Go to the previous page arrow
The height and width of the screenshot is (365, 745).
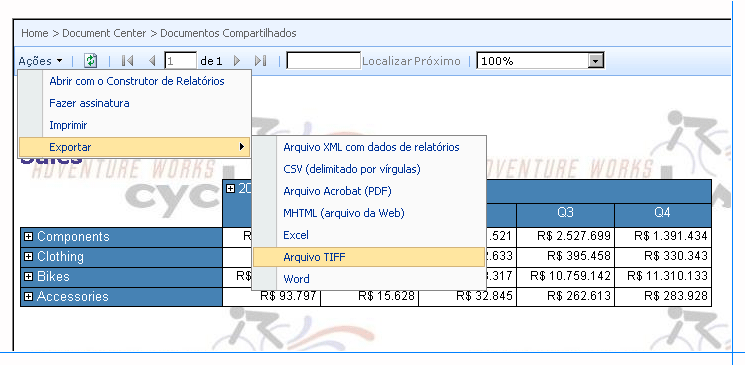pyautogui.click(x=152, y=61)
